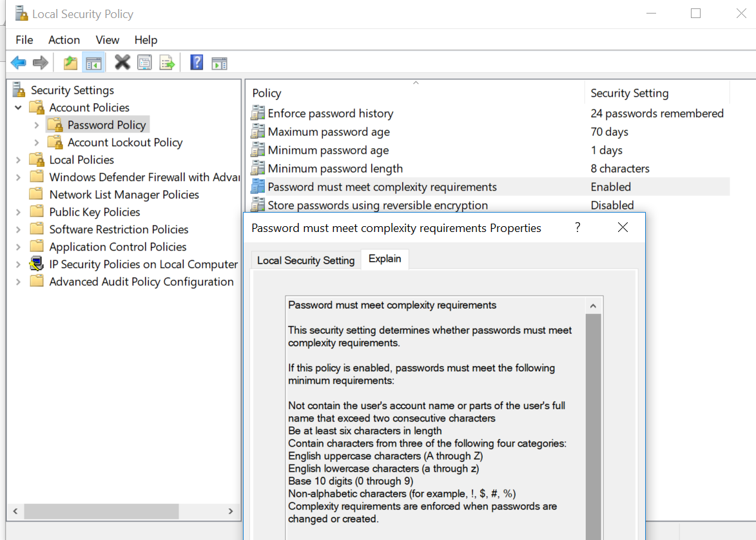Viewport: 756px width, 540px height.
Task: Select the Advanced Audit Policy Configuration label
Action: click(141, 282)
